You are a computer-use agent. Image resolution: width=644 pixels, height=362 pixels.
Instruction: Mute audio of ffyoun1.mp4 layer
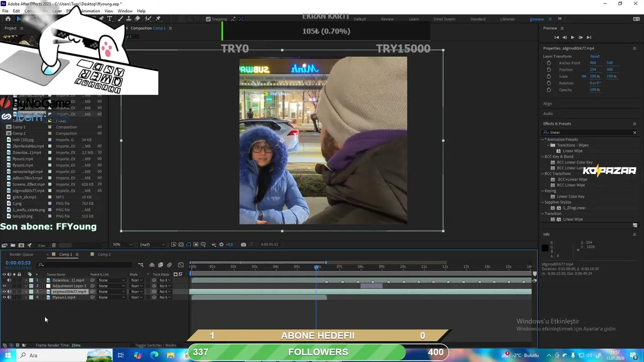[x=9, y=297]
